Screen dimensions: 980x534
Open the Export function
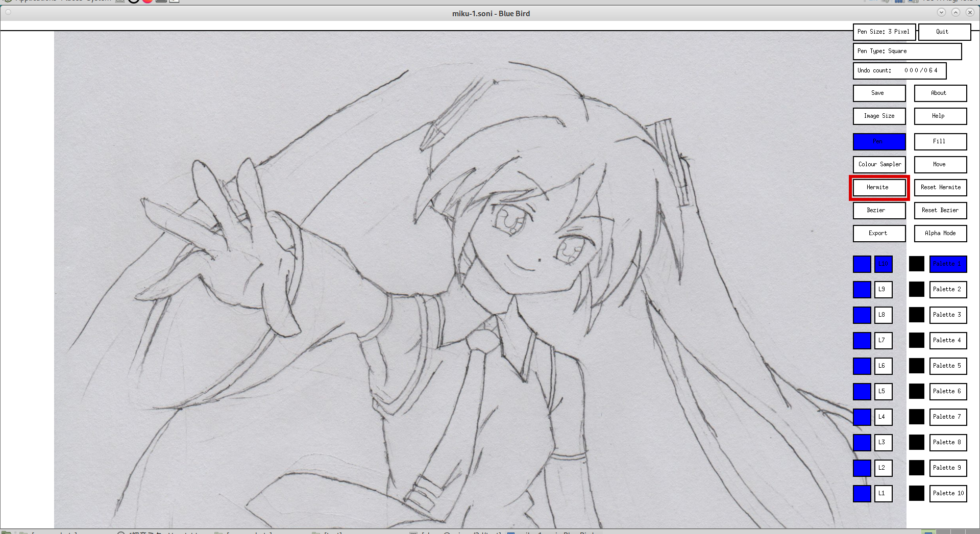pos(879,233)
